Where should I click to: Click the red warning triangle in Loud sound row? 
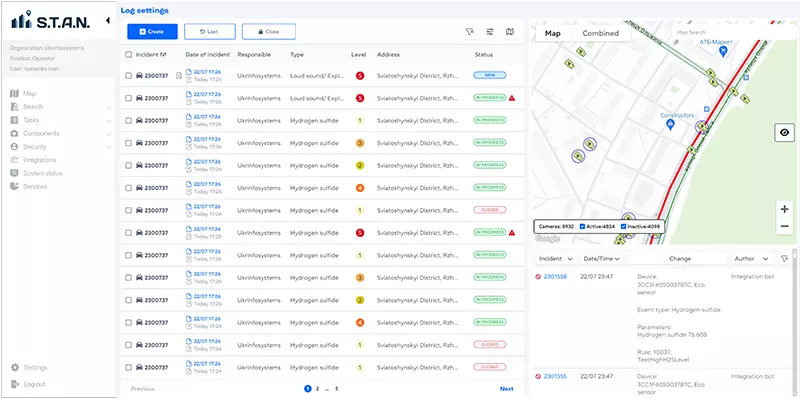512,98
